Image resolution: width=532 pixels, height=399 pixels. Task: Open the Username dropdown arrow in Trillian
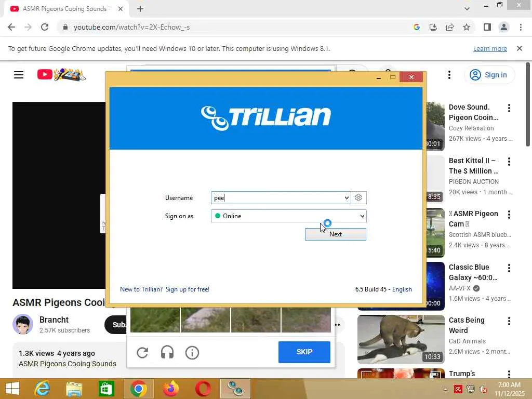click(x=347, y=198)
